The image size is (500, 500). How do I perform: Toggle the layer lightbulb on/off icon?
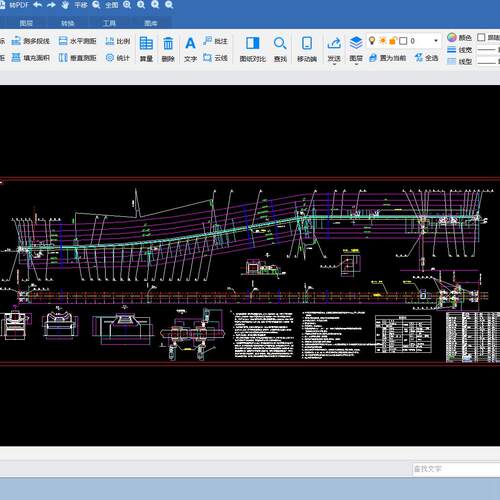pyautogui.click(x=372, y=41)
